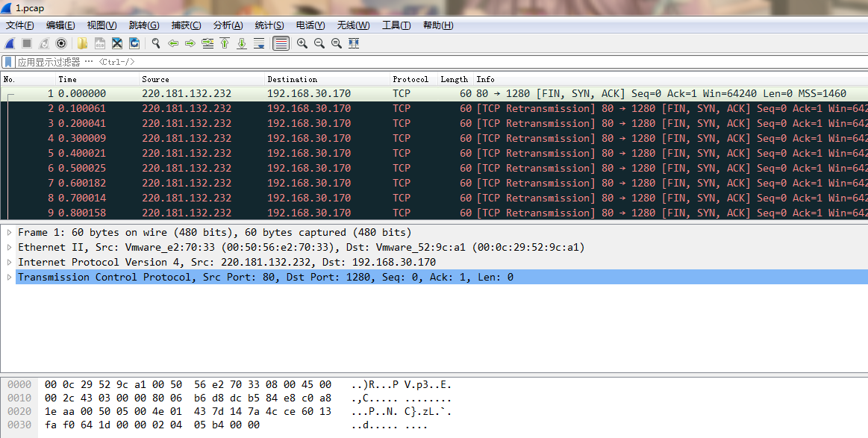The width and height of the screenshot is (868, 438).
Task: Start capture with the shark fin icon
Action: coord(10,43)
